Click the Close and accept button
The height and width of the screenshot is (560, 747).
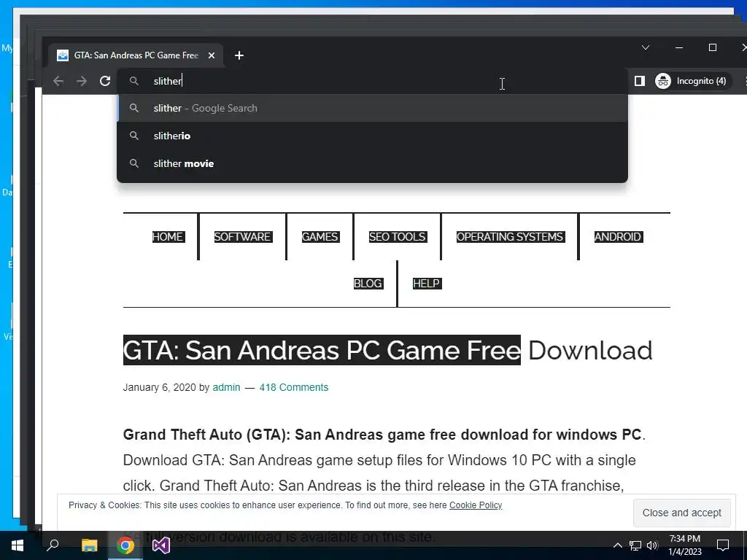pos(682,513)
